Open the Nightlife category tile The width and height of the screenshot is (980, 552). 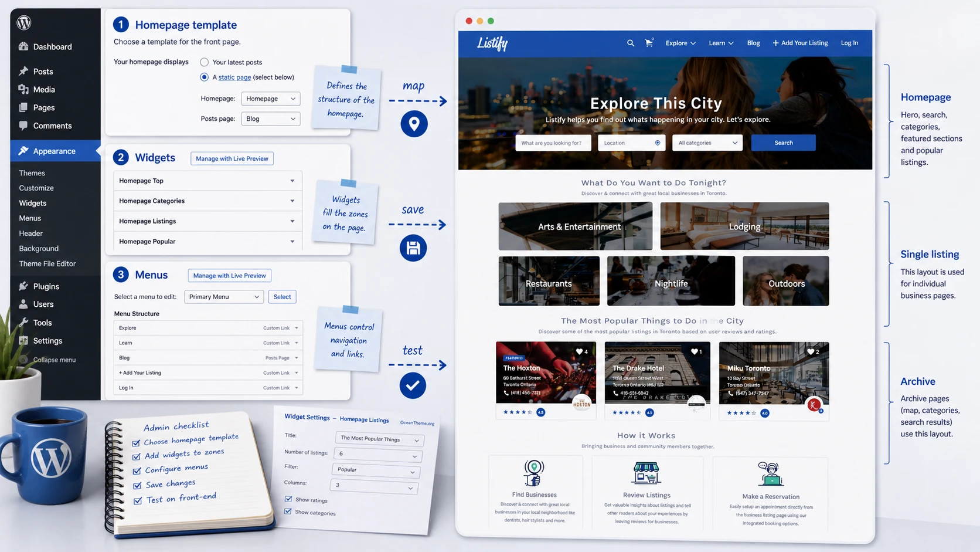point(671,281)
